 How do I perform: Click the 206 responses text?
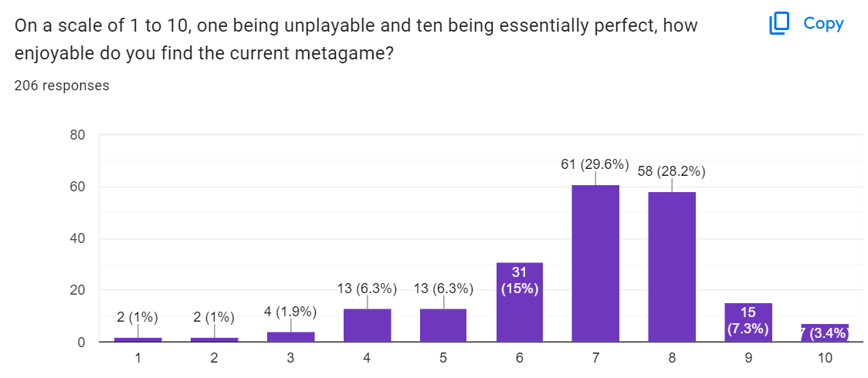[62, 86]
